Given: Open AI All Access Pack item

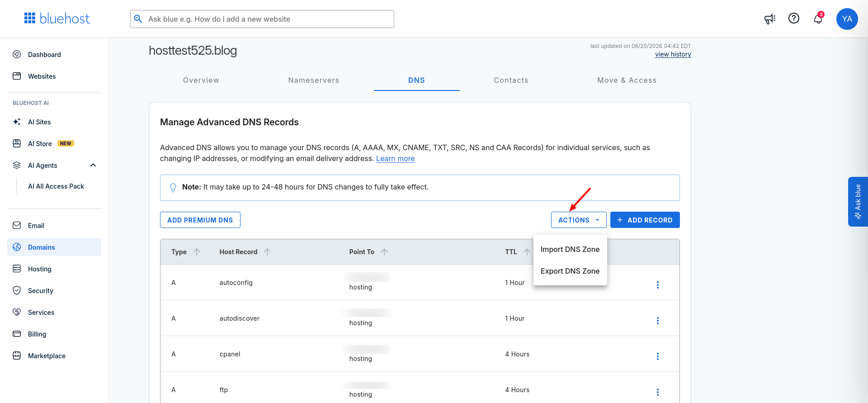Looking at the screenshot, I should pyautogui.click(x=56, y=186).
